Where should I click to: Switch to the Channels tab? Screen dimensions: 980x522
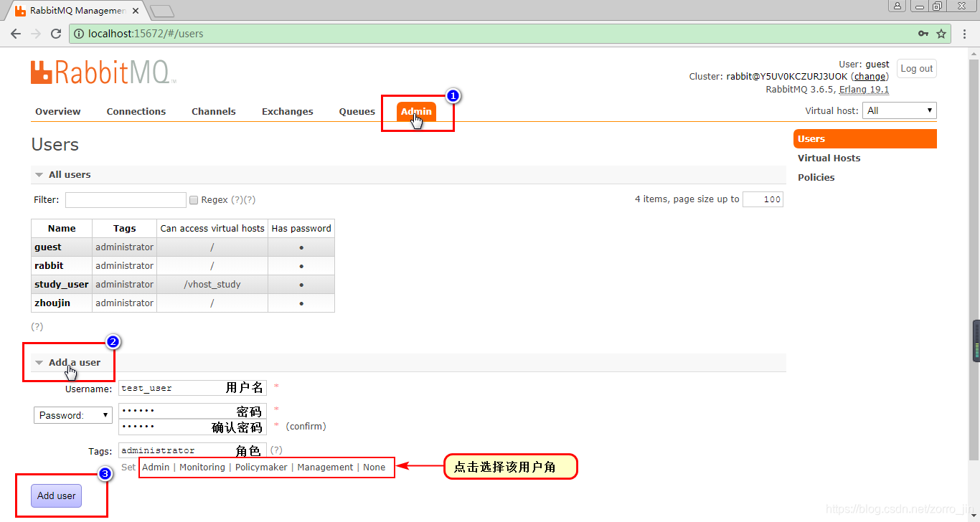(x=214, y=111)
